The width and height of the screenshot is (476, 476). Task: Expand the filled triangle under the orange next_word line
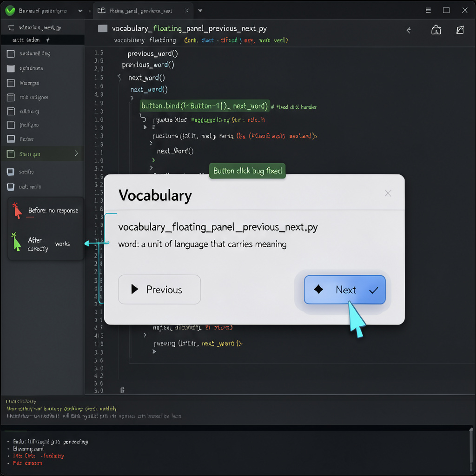(154, 351)
